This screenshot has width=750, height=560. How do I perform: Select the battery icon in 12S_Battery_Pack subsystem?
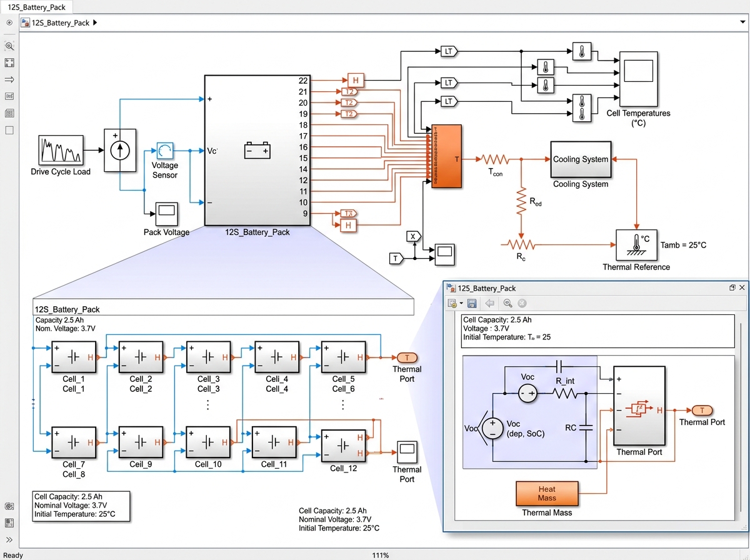[x=256, y=151]
